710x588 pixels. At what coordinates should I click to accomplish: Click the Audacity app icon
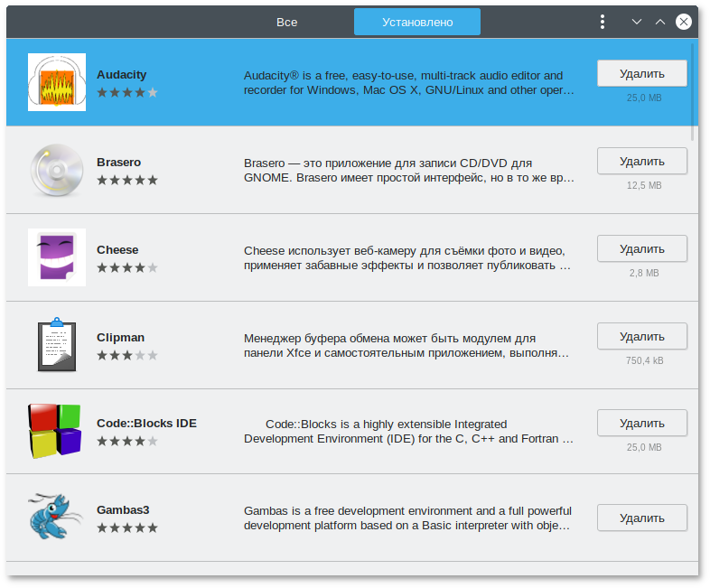[x=57, y=82]
